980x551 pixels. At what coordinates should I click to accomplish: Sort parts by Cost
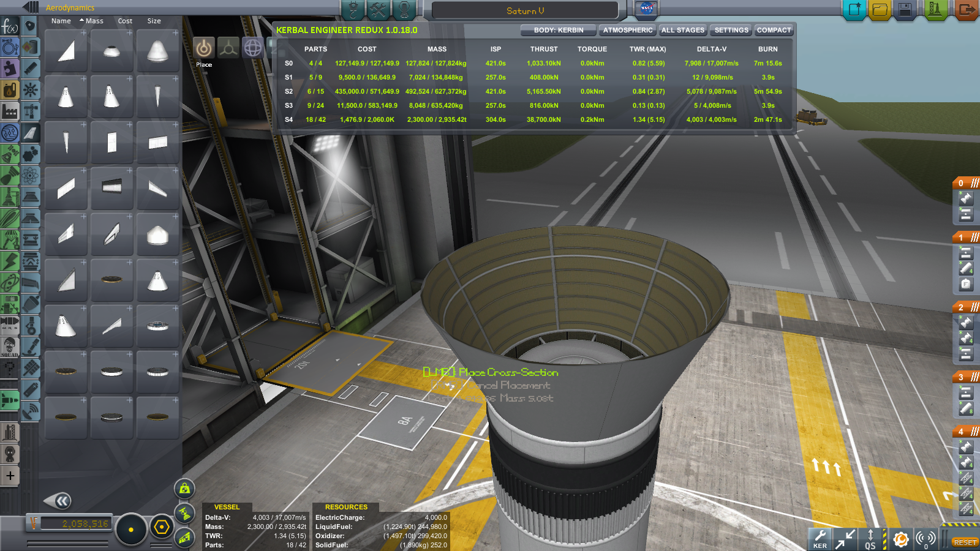tap(125, 21)
